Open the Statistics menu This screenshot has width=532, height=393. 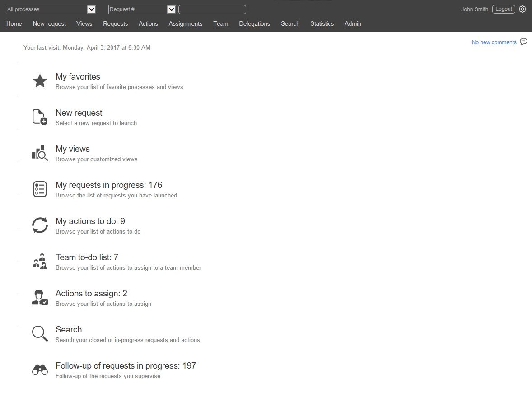322,23
